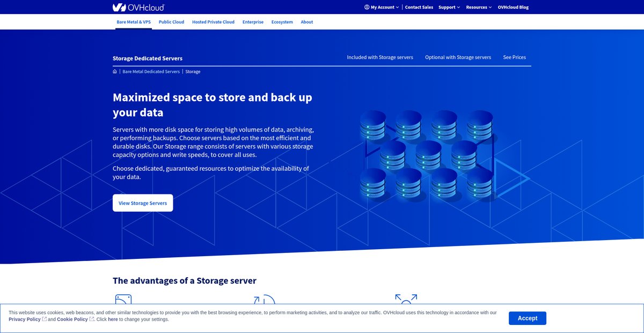The width and height of the screenshot is (644, 333).
Task: Open the Hosted Private Cloud menu
Action: click(213, 22)
